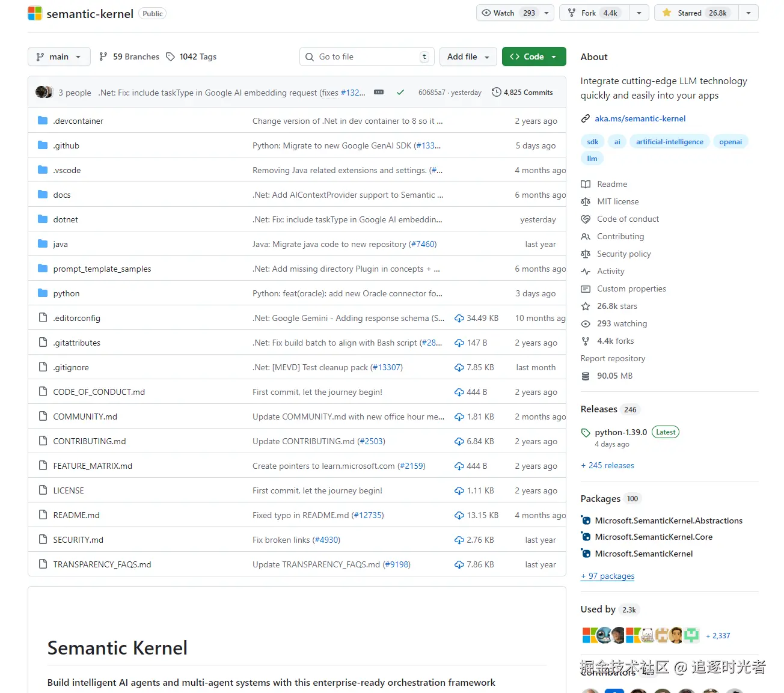This screenshot has height=693, width=784.
Task: Download README.md via its cloud icon
Action: click(459, 516)
